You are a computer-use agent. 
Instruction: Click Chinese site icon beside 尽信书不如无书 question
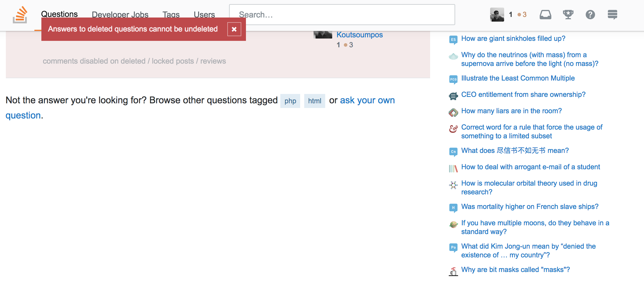tap(453, 152)
